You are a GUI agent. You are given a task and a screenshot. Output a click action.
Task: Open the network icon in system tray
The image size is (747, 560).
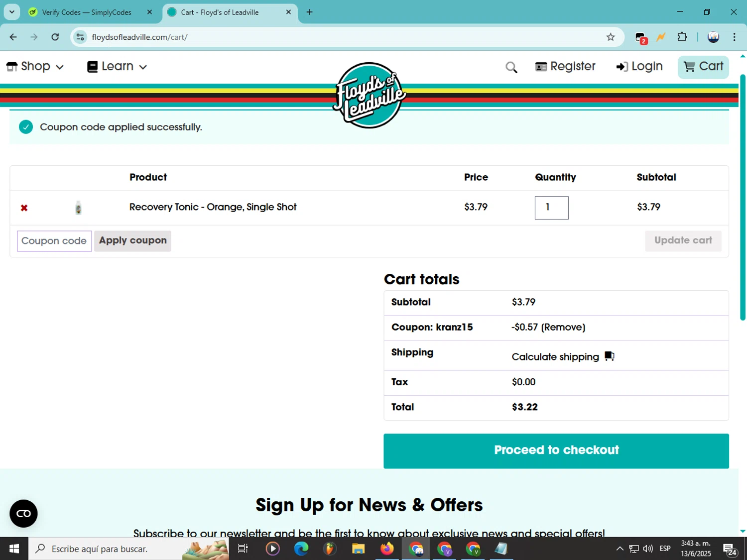point(633,549)
